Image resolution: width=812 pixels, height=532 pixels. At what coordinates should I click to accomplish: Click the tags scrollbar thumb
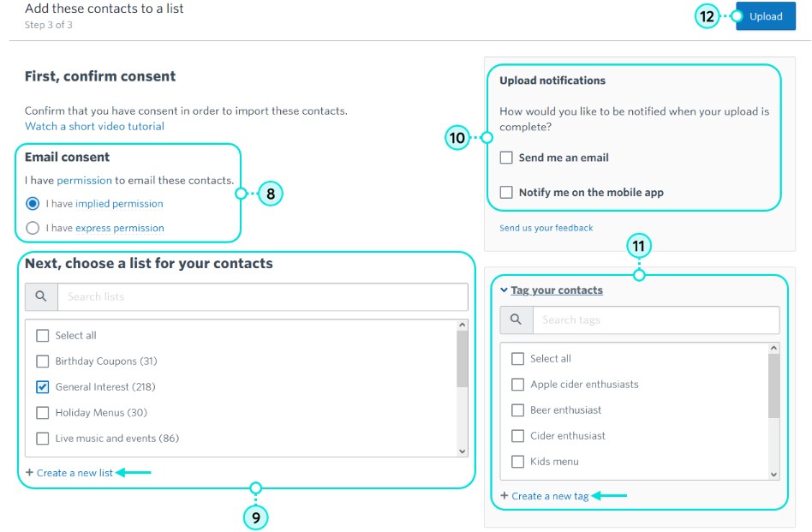click(773, 386)
